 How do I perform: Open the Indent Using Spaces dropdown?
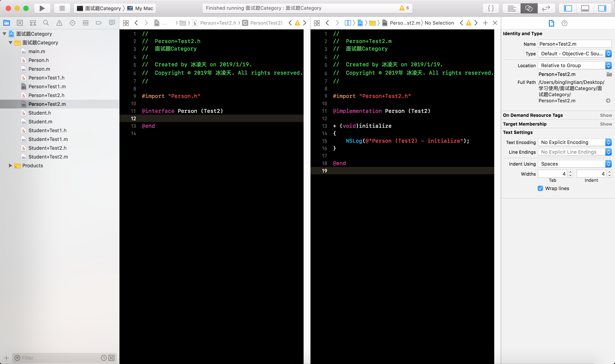[575, 164]
